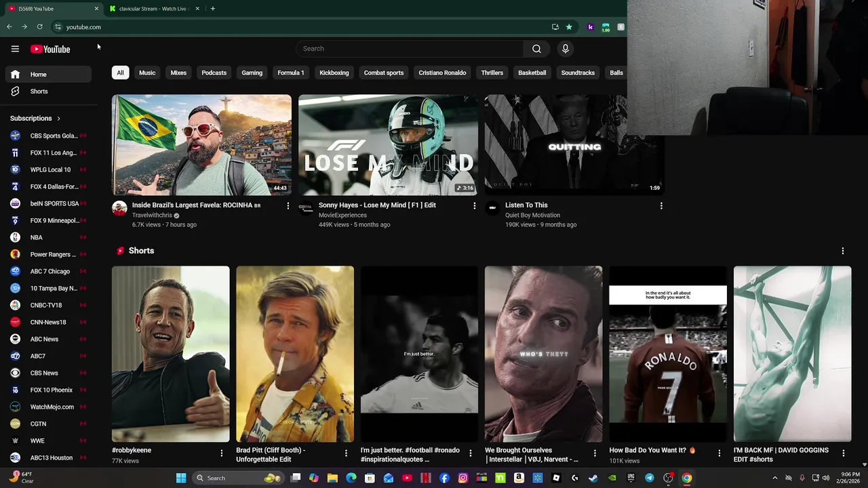
Task: Open Telegram from the taskbar
Action: coord(649,478)
